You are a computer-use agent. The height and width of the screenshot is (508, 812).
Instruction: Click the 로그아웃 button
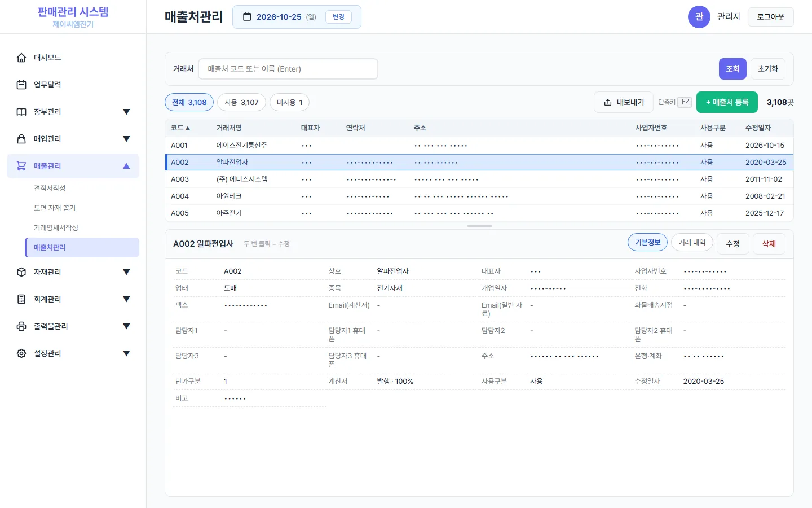(x=770, y=17)
